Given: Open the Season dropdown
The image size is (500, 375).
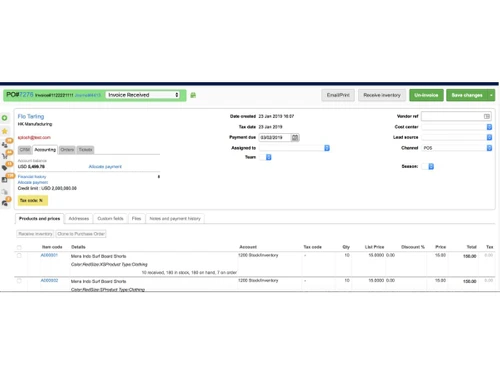Looking at the screenshot, I should point(428,166).
